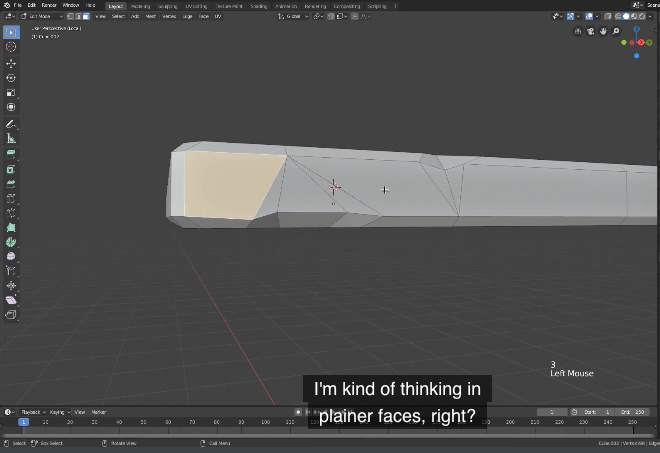
Task: Choose the Bevel tool
Action: tap(11, 184)
